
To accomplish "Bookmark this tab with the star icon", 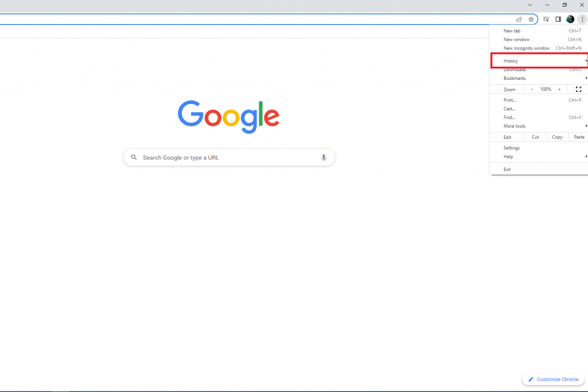I will pyautogui.click(x=531, y=20).
